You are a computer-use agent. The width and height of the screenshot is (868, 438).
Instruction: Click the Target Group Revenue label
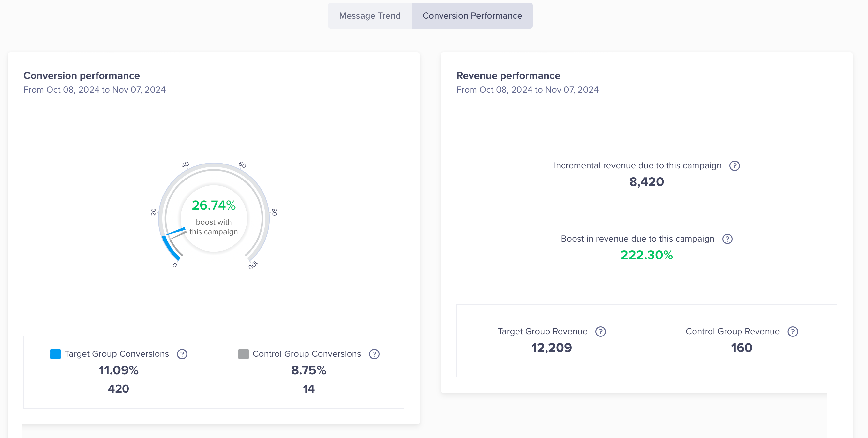[x=543, y=332]
